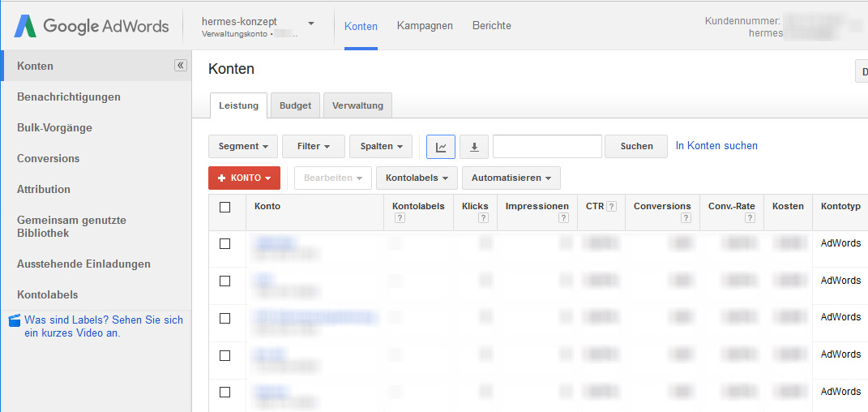868x412 pixels.
Task: Open the Spalten dropdown
Action: click(x=381, y=146)
